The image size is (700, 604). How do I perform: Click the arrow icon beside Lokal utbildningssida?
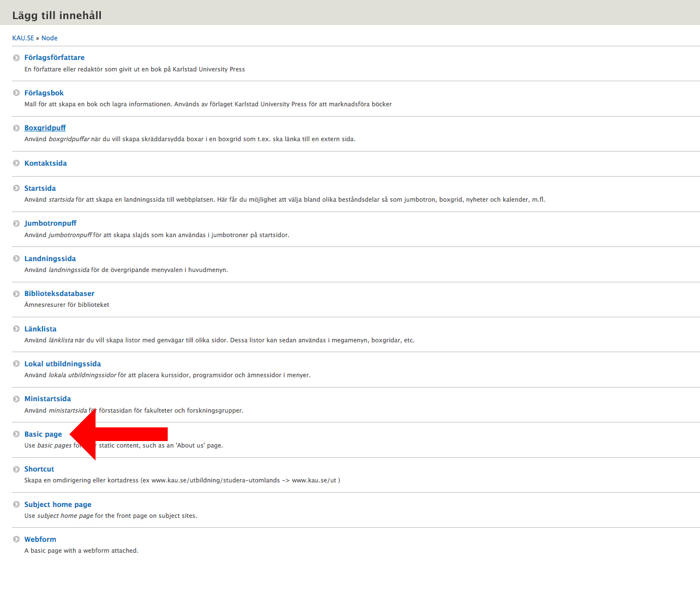[x=16, y=364]
